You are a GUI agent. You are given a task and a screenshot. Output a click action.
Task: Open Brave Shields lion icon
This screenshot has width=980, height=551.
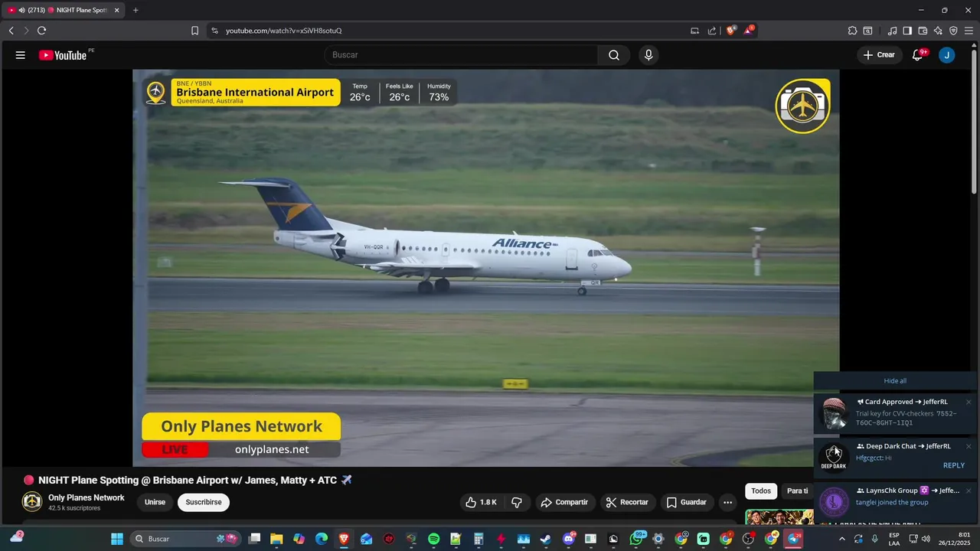(730, 31)
